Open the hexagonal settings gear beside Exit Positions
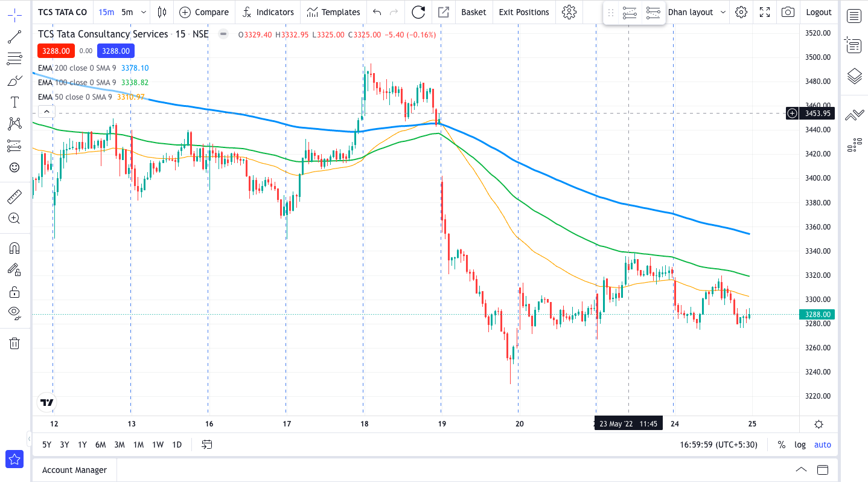 [569, 12]
